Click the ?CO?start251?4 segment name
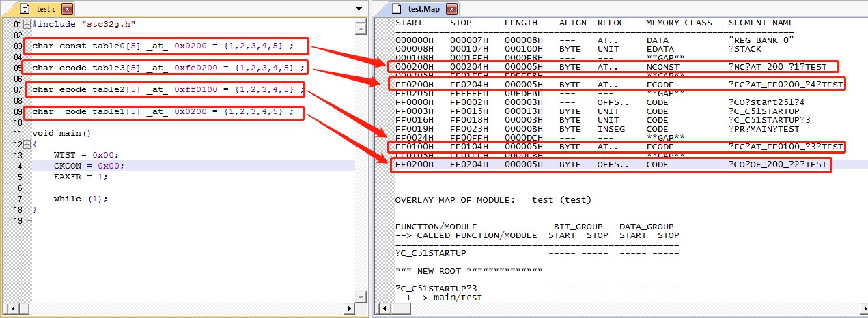The width and height of the screenshot is (868, 318). [767, 102]
